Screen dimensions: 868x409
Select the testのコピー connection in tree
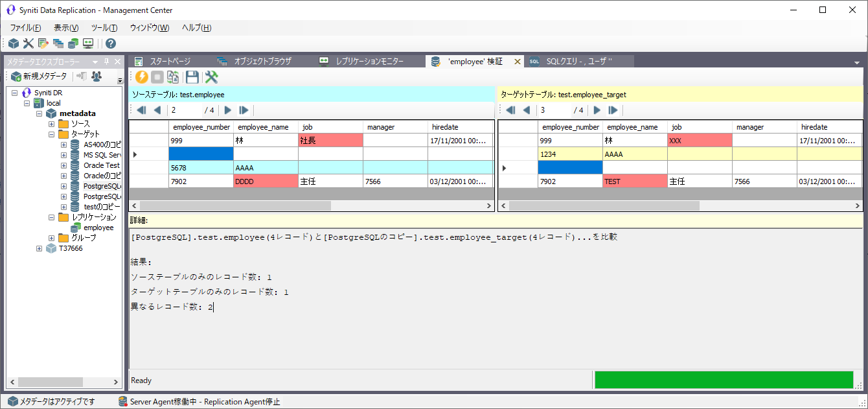pos(102,207)
